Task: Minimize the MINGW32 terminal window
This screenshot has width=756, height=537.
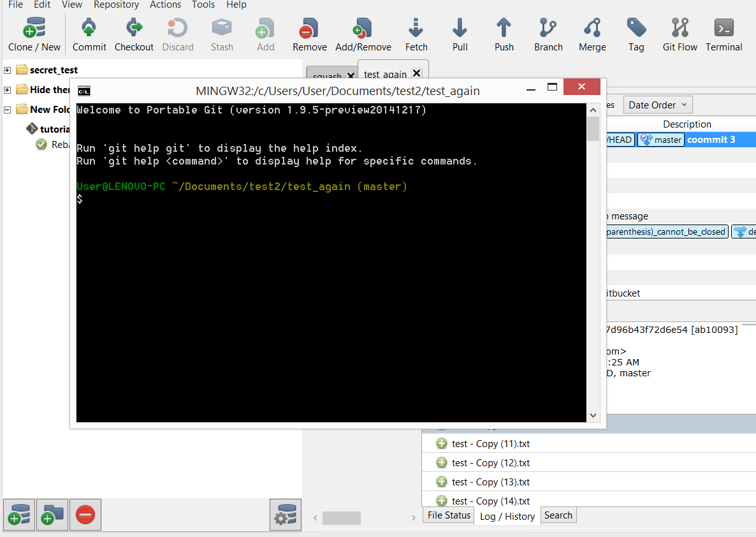Action: pyautogui.click(x=531, y=89)
